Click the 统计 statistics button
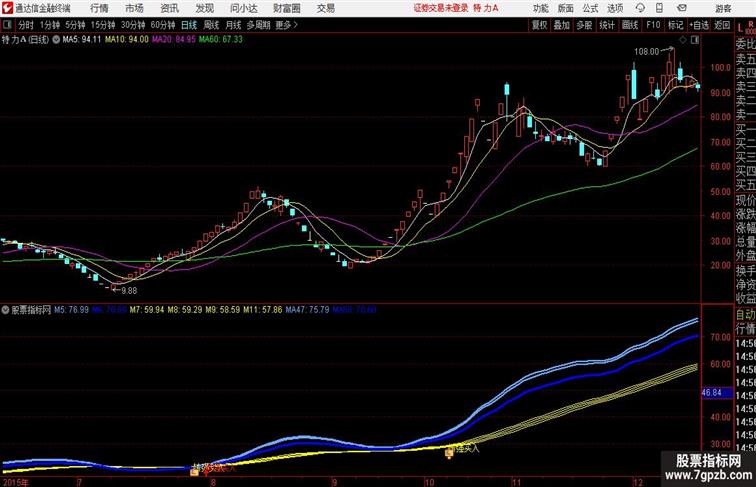The image size is (756, 487). 607,25
